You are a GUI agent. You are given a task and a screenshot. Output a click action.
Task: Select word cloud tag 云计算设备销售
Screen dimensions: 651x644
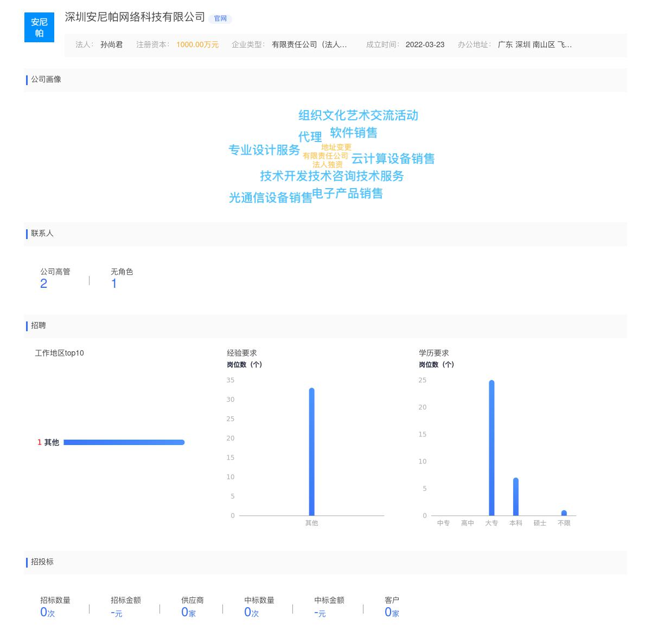[x=393, y=159]
